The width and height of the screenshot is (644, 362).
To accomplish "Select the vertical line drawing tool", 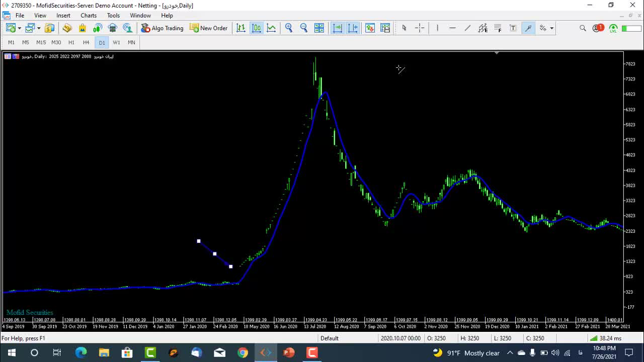I will coord(437,28).
